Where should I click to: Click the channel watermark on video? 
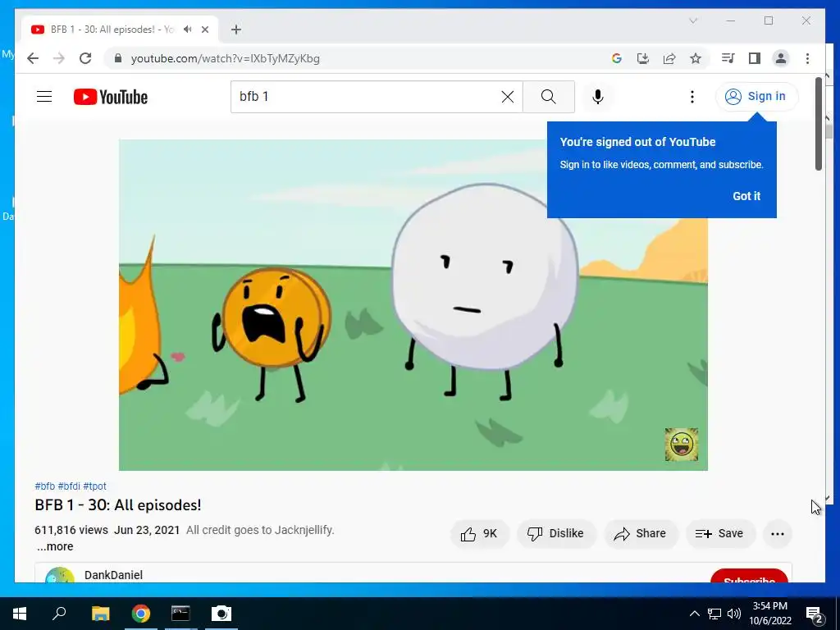682,445
